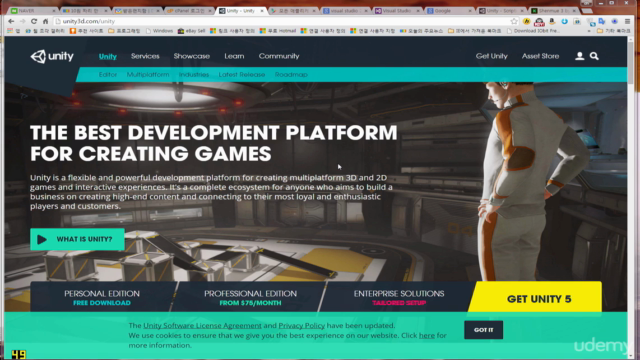Click Get Unity in the header
This screenshot has height=360, width=640.
point(492,56)
